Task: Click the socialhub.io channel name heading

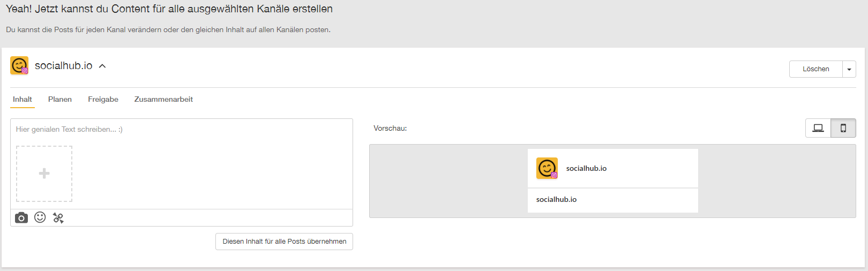Action: tap(63, 66)
